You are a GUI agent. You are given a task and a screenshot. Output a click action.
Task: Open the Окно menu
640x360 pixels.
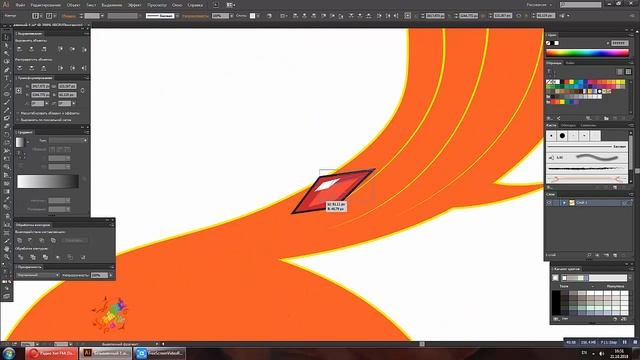[177, 5]
